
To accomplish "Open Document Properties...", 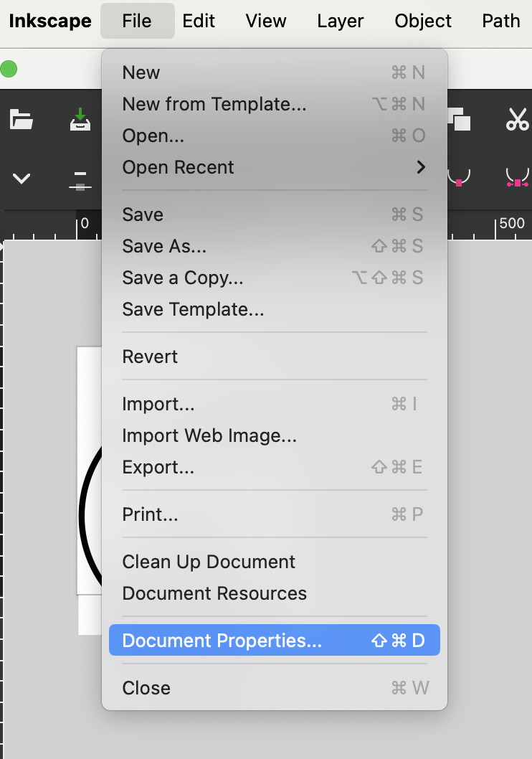I will [274, 641].
